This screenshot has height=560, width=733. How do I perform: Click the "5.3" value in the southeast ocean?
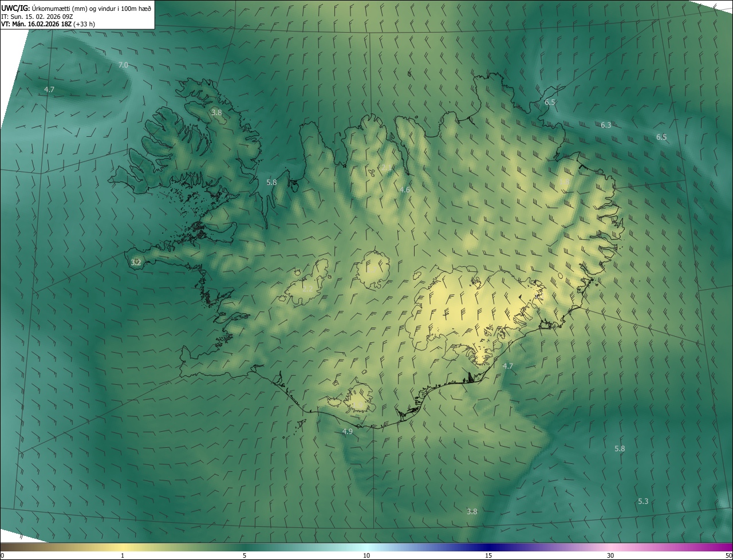point(643,501)
